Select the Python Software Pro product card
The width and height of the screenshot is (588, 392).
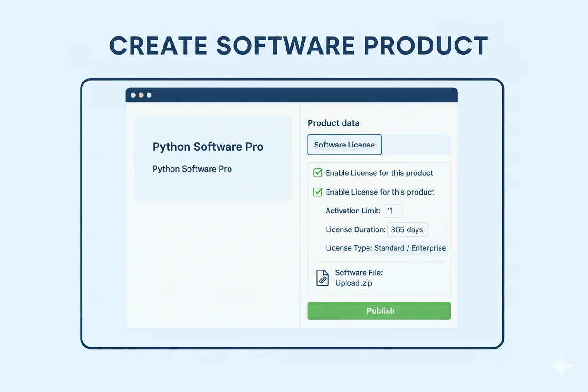[212, 158]
